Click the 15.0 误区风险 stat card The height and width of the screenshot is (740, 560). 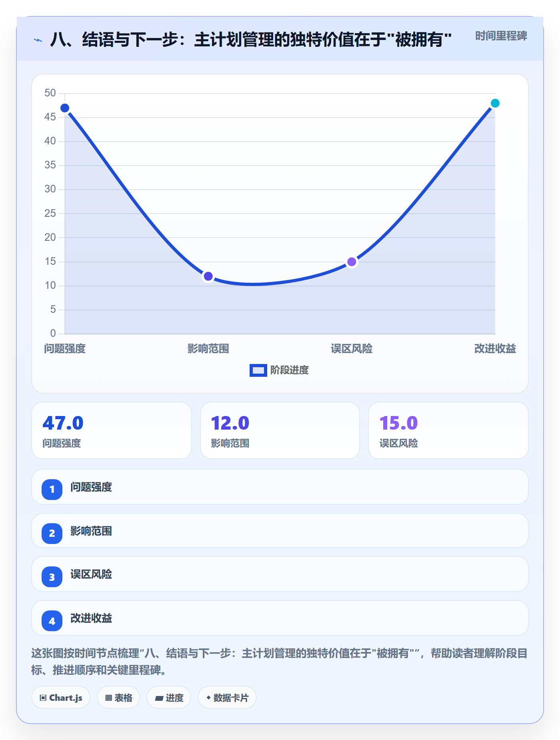pos(448,430)
